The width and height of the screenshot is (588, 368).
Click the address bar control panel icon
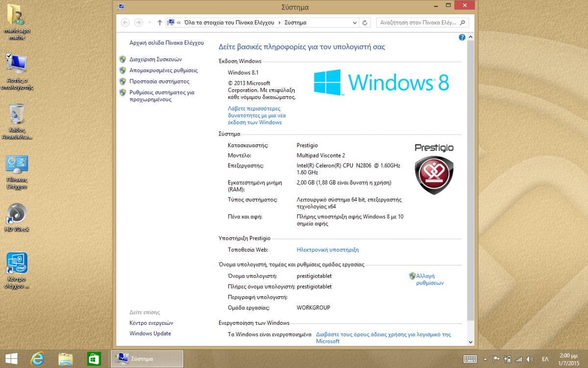pos(171,23)
